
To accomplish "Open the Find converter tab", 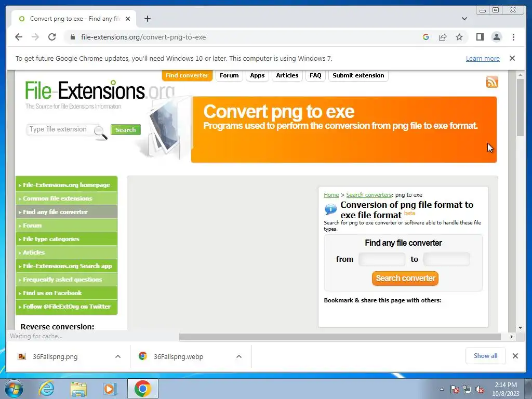I will click(x=187, y=75).
